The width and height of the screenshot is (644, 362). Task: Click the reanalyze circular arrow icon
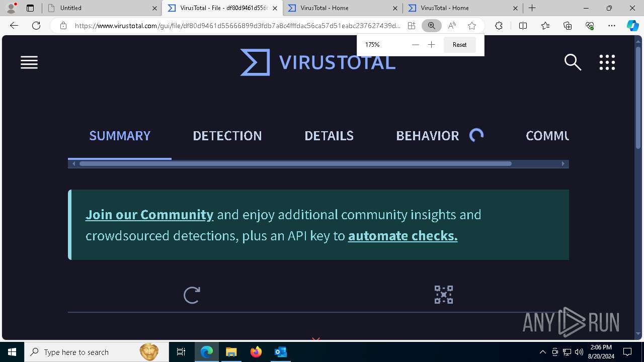(x=192, y=295)
